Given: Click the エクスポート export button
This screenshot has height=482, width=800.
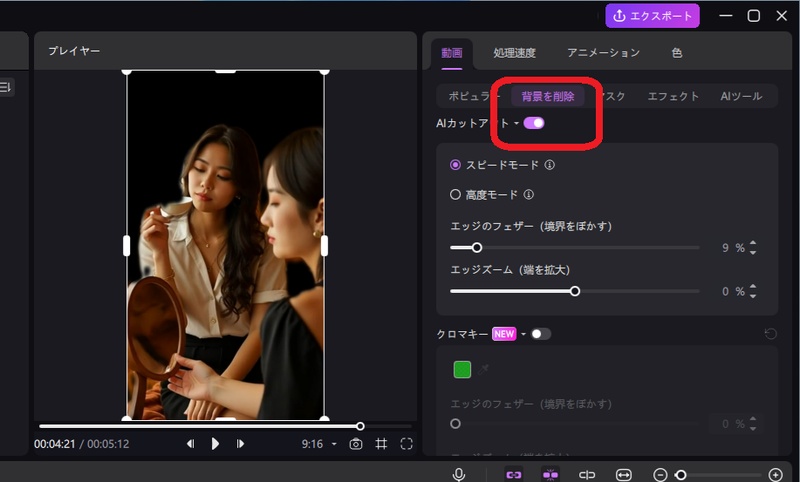Looking at the screenshot, I should [652, 16].
